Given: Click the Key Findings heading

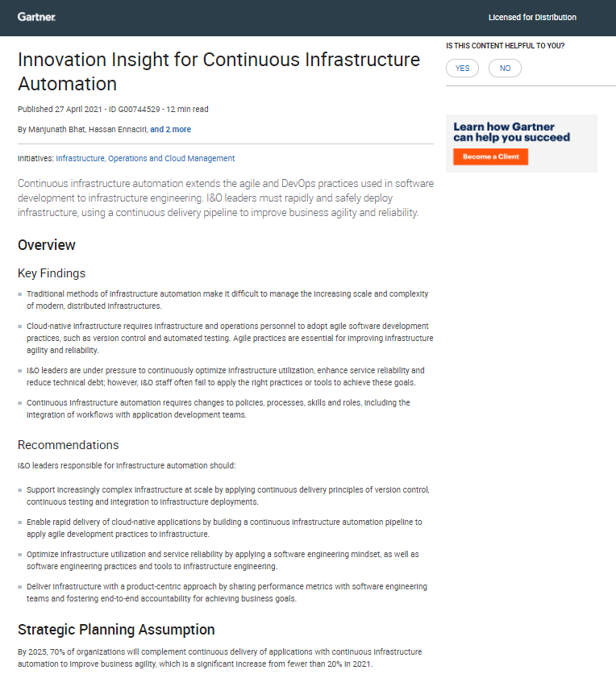Looking at the screenshot, I should pos(52,273).
